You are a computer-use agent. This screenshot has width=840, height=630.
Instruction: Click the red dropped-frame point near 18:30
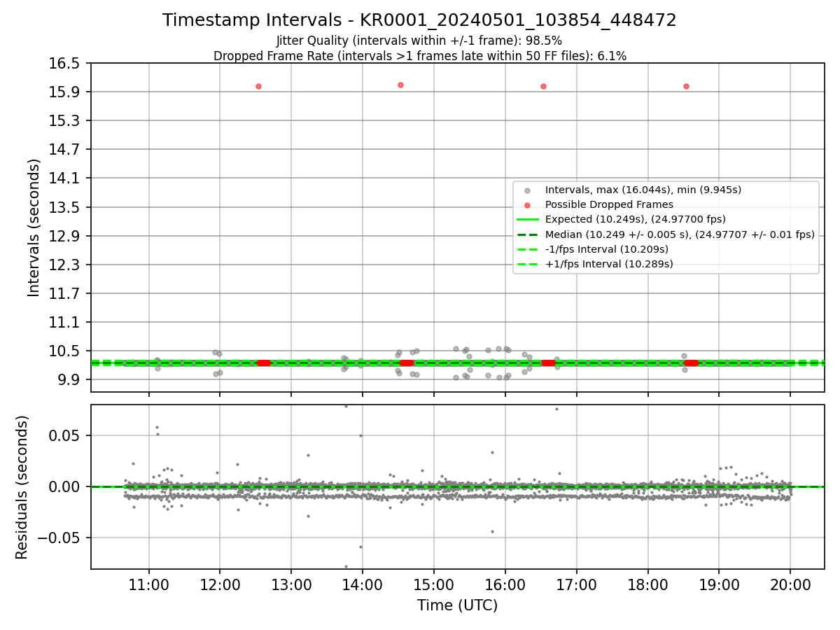[686, 86]
